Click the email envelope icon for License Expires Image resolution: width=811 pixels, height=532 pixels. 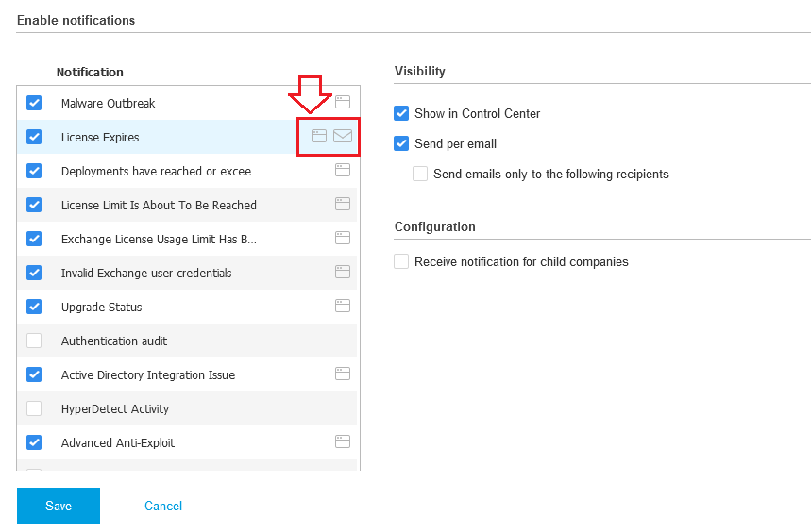(x=343, y=136)
